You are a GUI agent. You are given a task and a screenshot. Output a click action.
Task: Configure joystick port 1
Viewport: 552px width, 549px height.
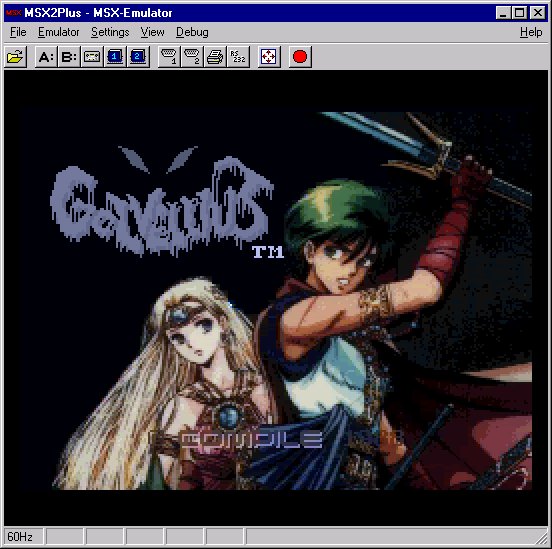169,57
